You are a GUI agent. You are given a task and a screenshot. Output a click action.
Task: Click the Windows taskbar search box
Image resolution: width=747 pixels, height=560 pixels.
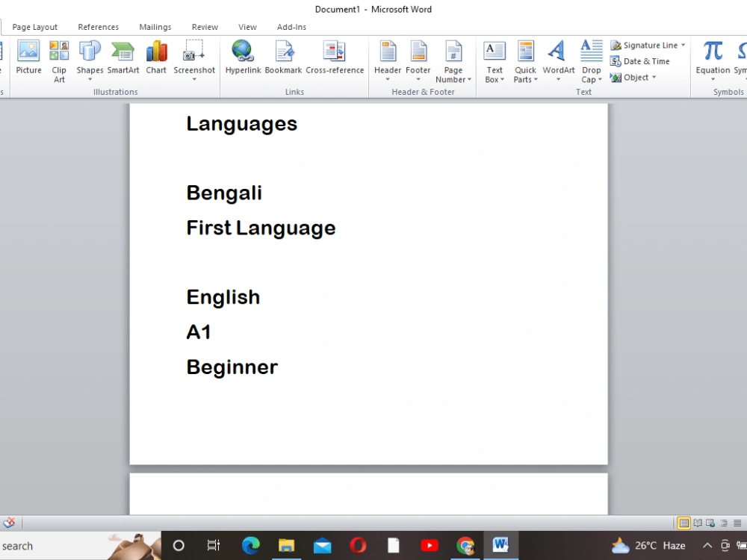click(x=80, y=546)
